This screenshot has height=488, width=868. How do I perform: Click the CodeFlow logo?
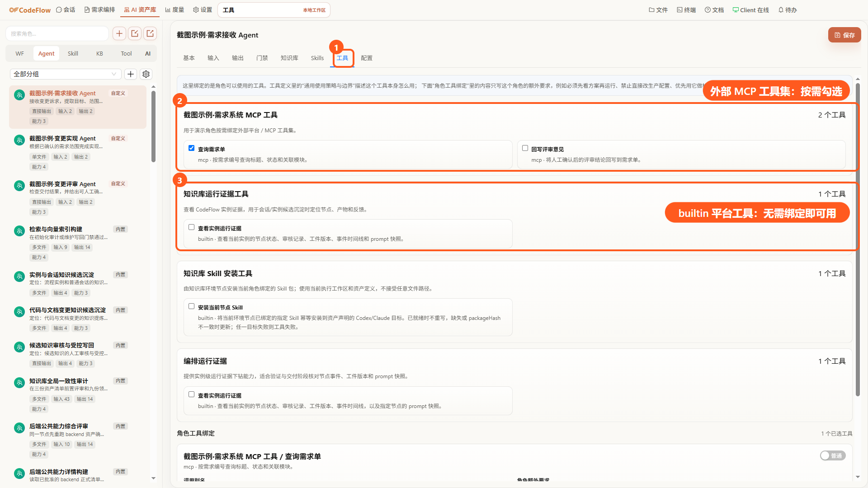click(x=30, y=10)
